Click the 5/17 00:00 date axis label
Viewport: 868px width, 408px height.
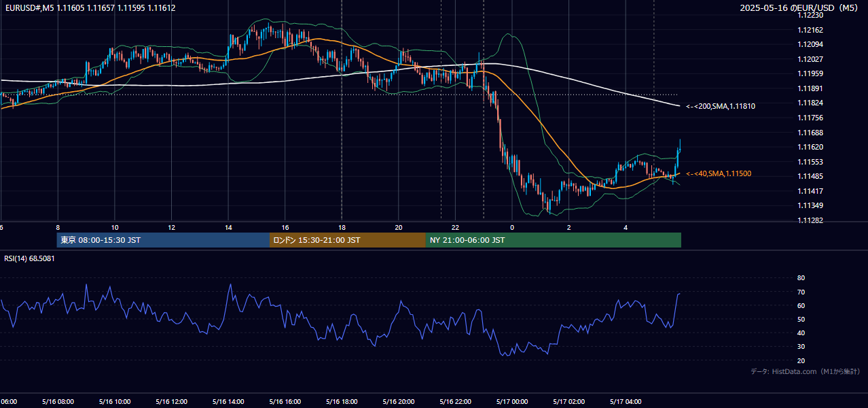click(x=512, y=401)
